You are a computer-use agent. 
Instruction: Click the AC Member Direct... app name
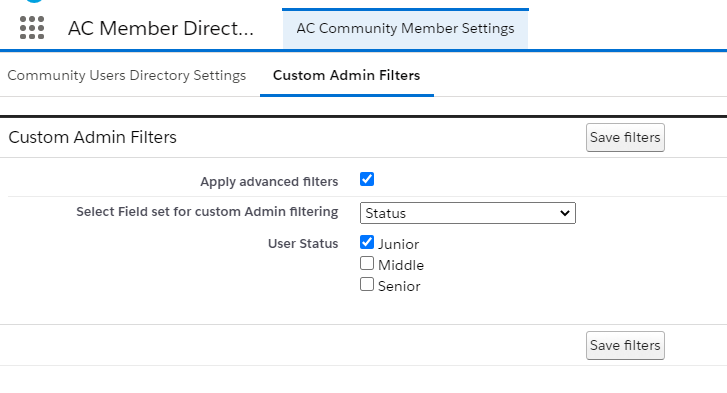[161, 28]
